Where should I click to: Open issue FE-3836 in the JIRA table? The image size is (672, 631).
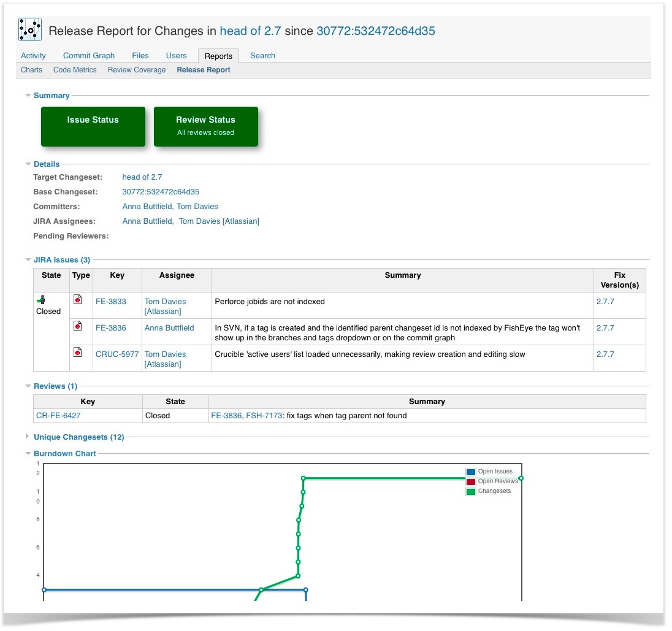click(111, 328)
